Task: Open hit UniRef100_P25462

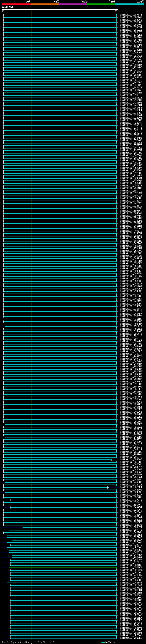Action: [x=131, y=90]
